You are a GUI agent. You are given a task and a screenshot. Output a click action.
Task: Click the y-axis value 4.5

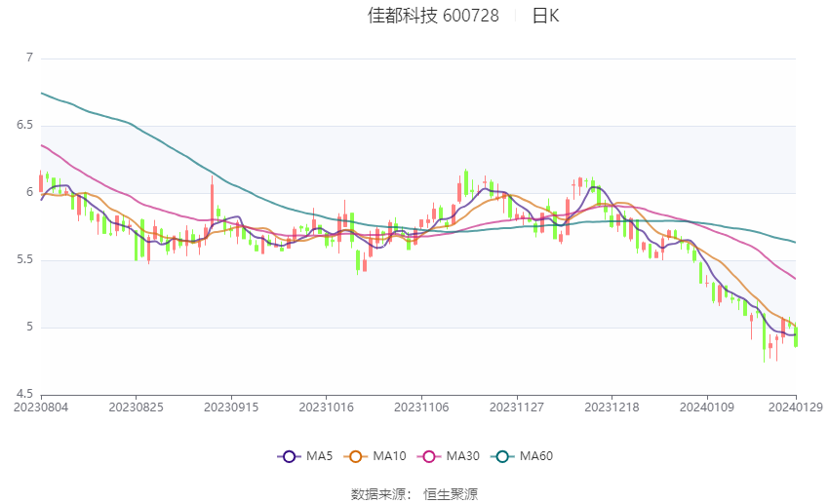[24, 394]
